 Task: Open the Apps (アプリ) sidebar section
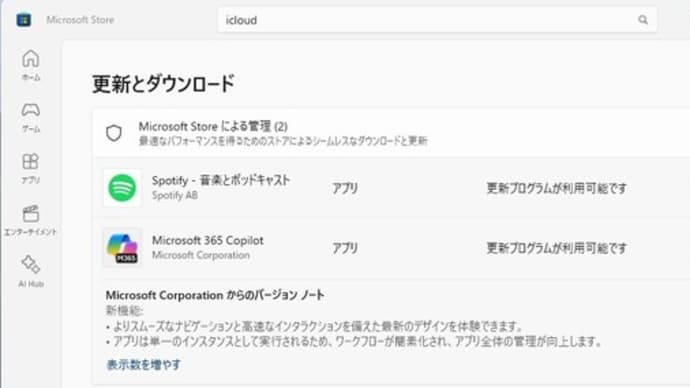[30, 168]
